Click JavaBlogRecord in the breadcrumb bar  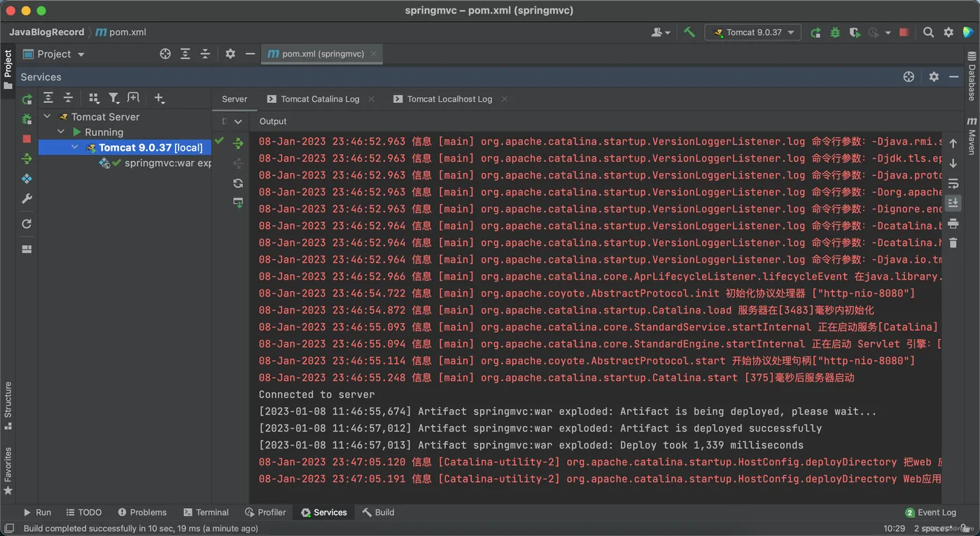tap(46, 32)
